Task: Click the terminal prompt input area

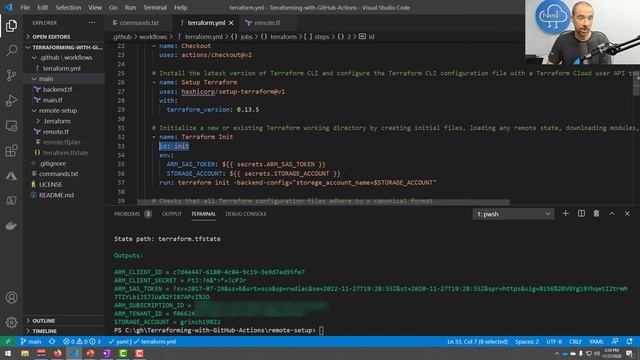Action: click(x=321, y=330)
